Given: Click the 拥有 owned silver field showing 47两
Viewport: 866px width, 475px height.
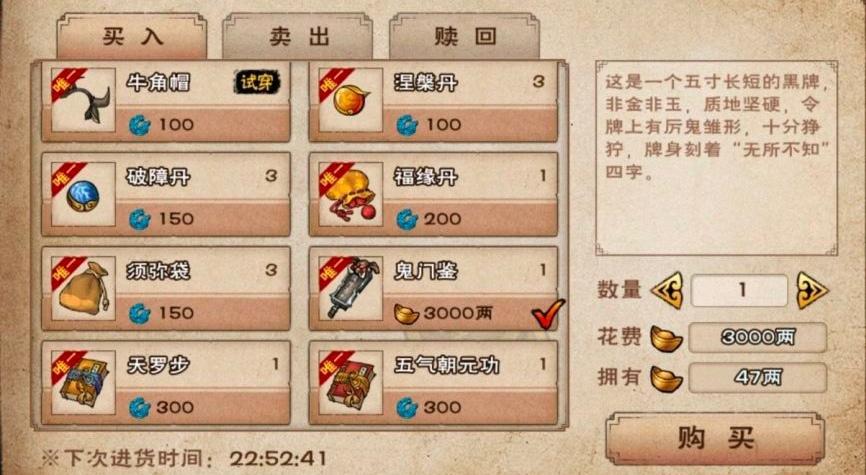Looking at the screenshot, I should [x=758, y=377].
